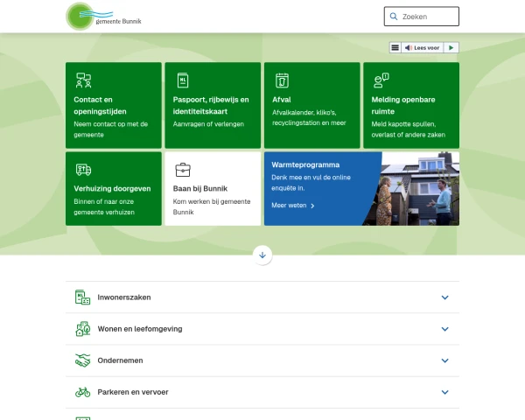Click 'Aanvragen of verlengen' text

point(208,124)
